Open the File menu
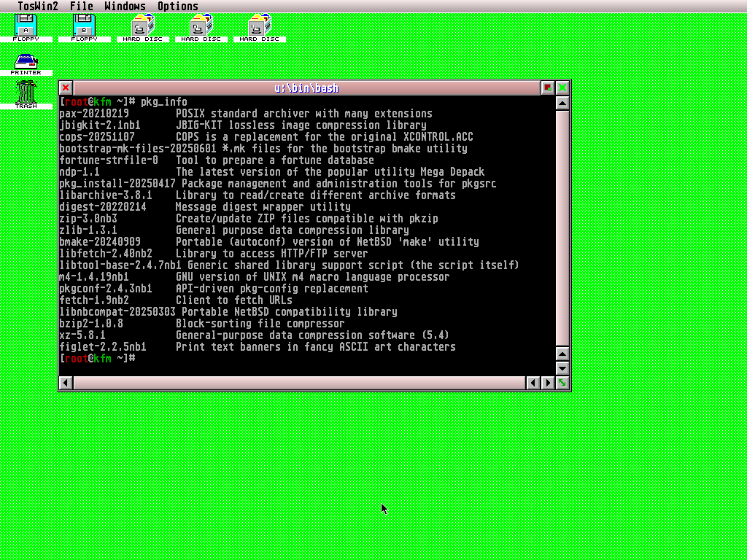747x560 pixels. tap(81, 7)
